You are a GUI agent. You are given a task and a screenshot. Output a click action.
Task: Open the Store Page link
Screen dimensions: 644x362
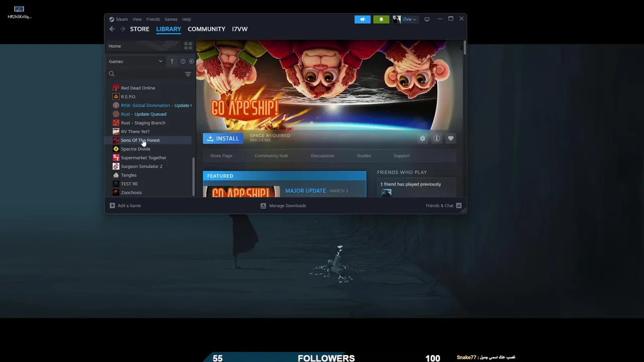[221, 156]
